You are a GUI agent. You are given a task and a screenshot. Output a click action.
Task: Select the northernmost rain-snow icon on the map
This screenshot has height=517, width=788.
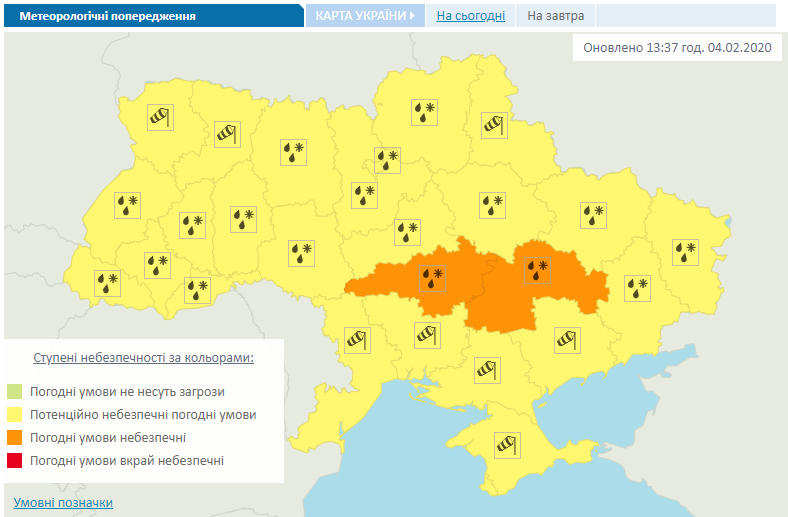tap(425, 111)
